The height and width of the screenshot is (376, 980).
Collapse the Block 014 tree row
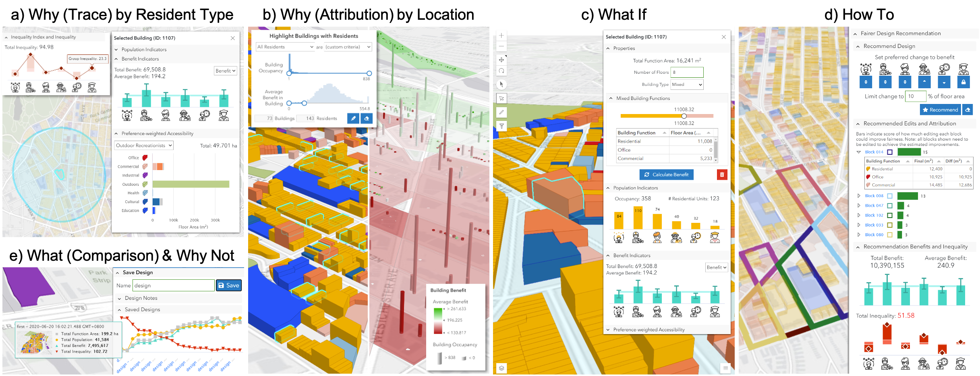pyautogui.click(x=859, y=152)
